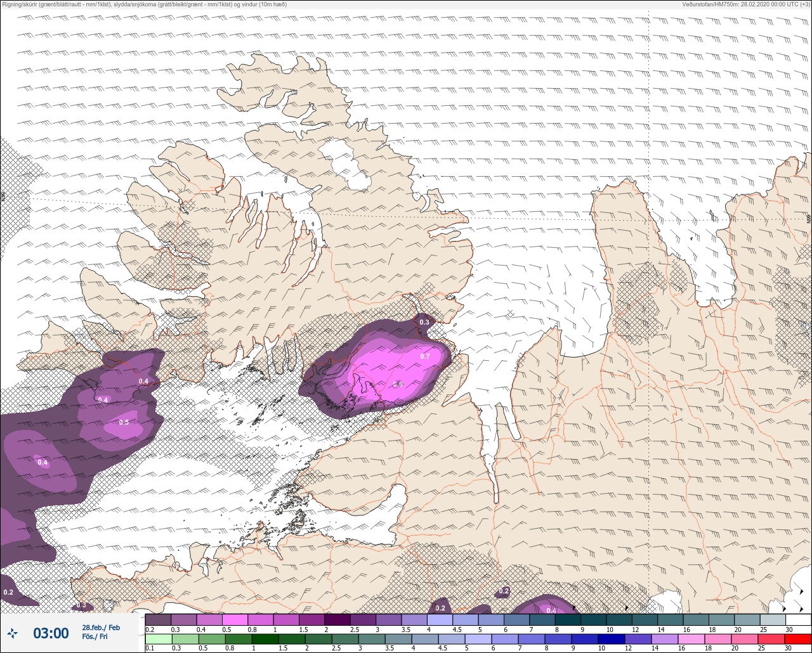Click the map title starting 'Rigning/skúrir'
This screenshot has width=812, height=653.
point(145,4)
